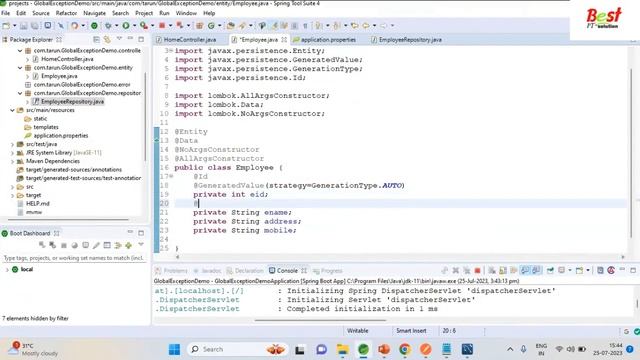Click the green plus icon in Boot Dashboard
Image resolution: width=640 pixels, height=360 pixels.
(x=129, y=245)
